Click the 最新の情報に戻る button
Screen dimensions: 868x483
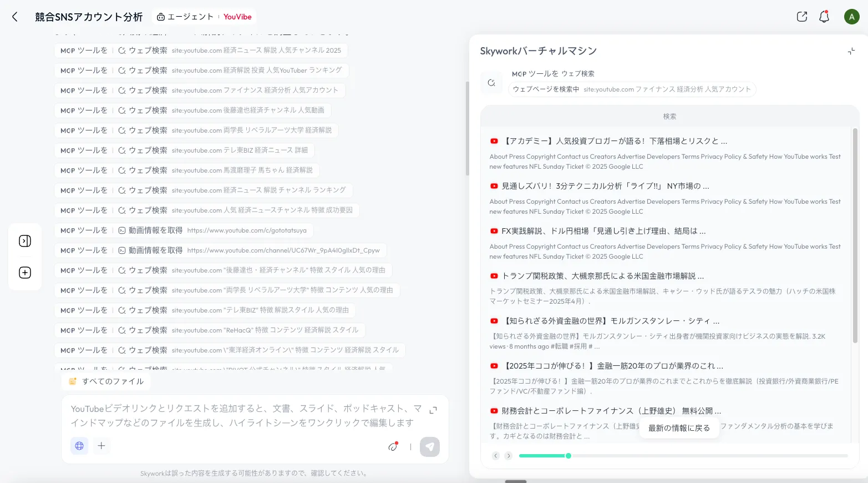(679, 428)
